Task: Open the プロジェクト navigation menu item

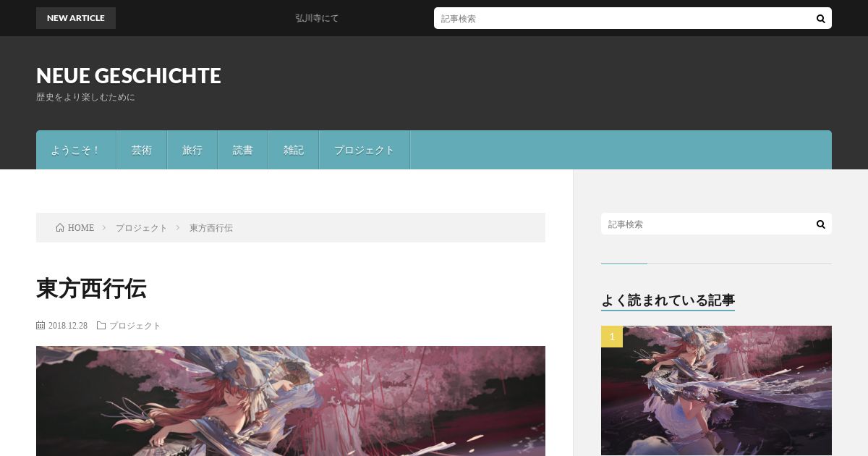Action: tap(365, 150)
